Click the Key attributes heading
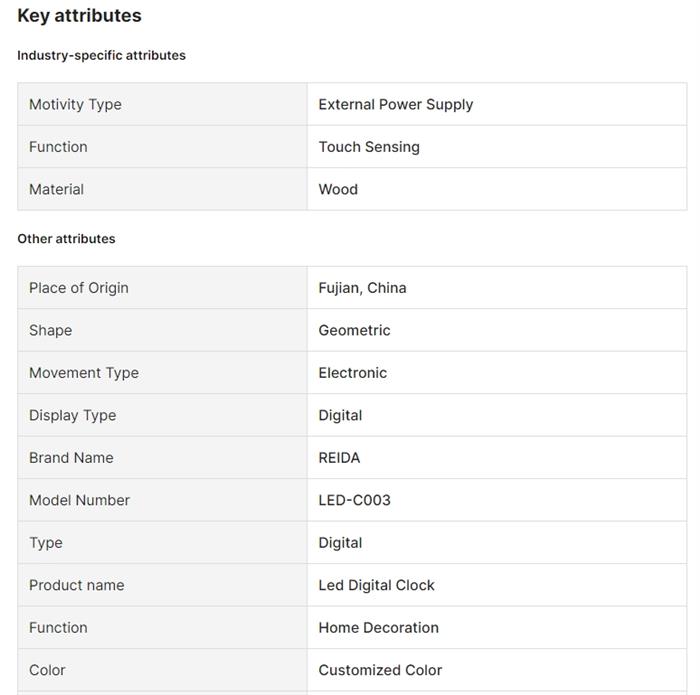The image size is (700, 695). coord(79,16)
